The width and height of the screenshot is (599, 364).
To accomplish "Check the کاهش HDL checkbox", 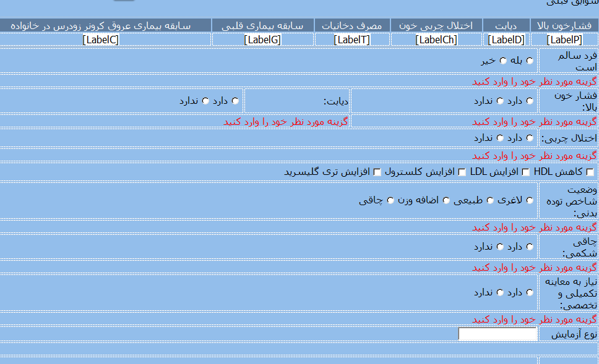I will pyautogui.click(x=590, y=172).
